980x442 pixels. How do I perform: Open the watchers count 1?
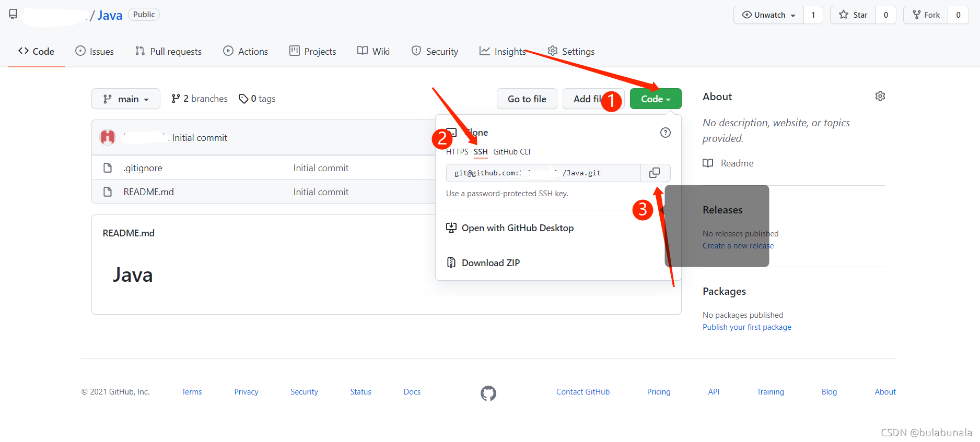coord(813,15)
